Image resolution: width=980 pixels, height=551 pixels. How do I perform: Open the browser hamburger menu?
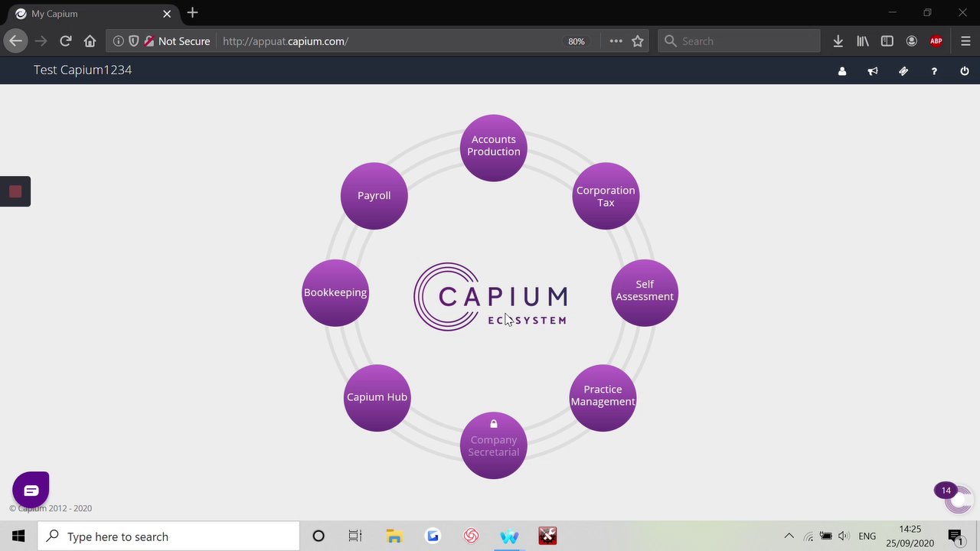point(965,41)
